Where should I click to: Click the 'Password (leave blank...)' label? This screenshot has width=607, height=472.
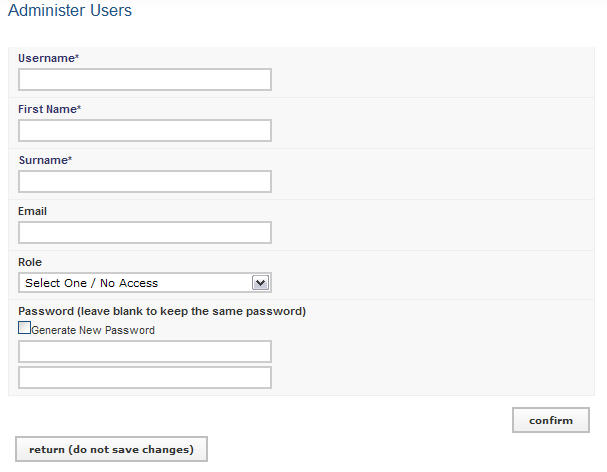(162, 311)
